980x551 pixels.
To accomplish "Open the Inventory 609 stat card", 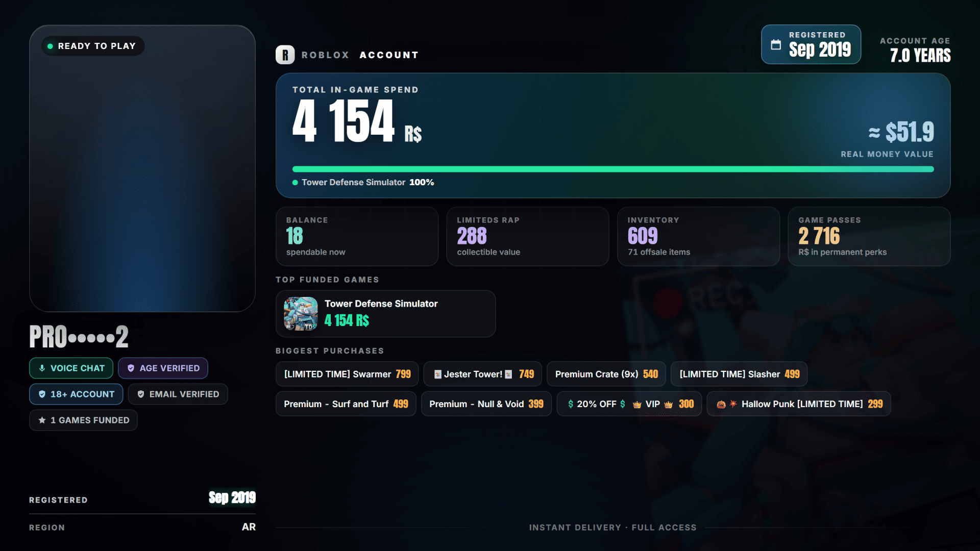I will (699, 236).
